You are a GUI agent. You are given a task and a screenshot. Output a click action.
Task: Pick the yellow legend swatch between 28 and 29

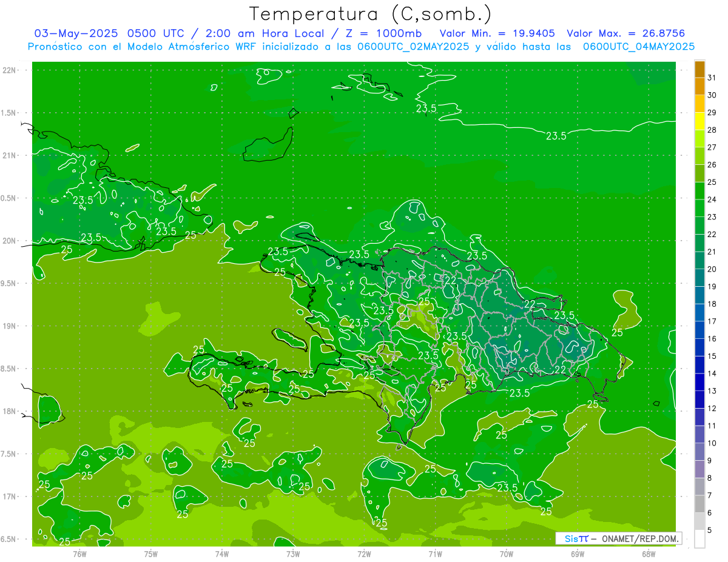(x=699, y=121)
